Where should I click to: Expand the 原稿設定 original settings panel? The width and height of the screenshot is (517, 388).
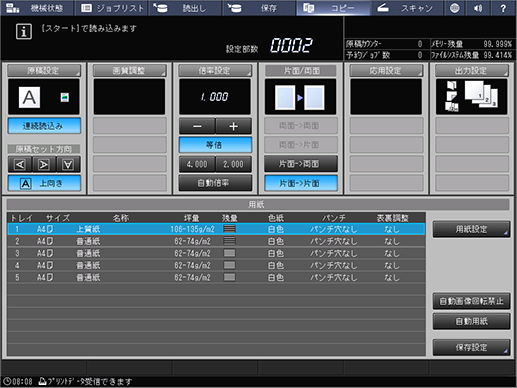click(x=44, y=71)
